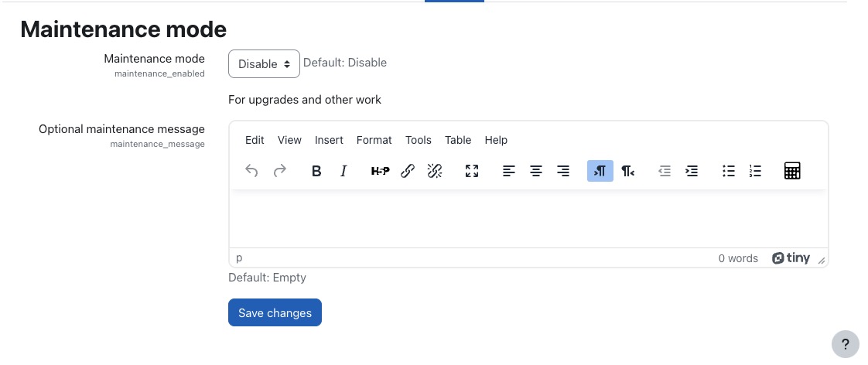The width and height of the screenshot is (868, 365).
Task: Decrease indent (outdent)
Action: tap(665, 171)
